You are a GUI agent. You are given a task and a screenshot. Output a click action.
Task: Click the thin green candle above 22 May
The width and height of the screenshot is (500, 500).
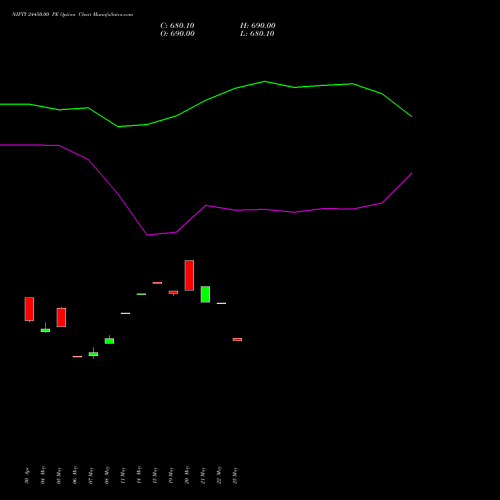[x=221, y=303]
